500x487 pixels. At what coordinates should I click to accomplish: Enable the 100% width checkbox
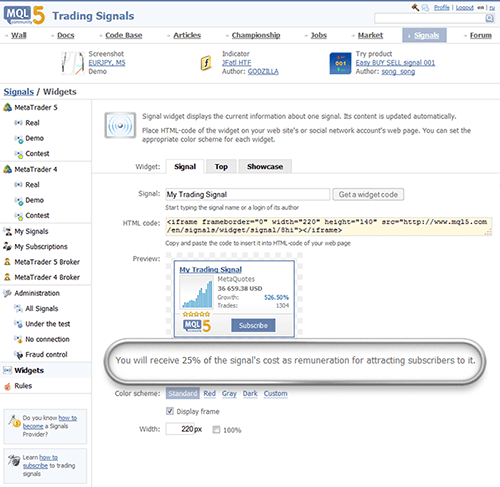click(x=216, y=430)
